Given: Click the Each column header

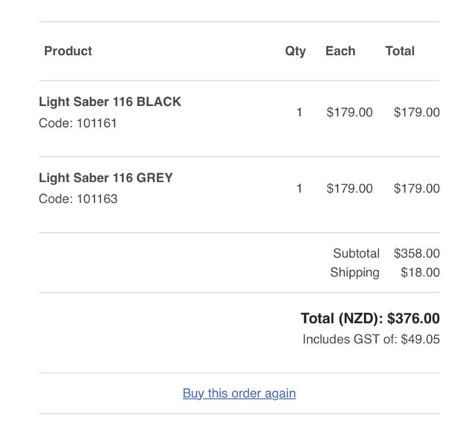Looking at the screenshot, I should tap(340, 51).
